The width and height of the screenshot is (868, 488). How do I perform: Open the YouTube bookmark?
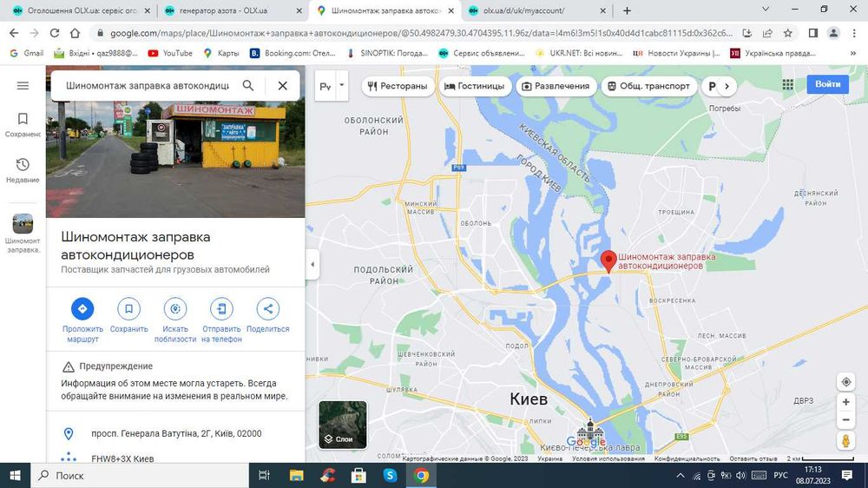coord(170,53)
